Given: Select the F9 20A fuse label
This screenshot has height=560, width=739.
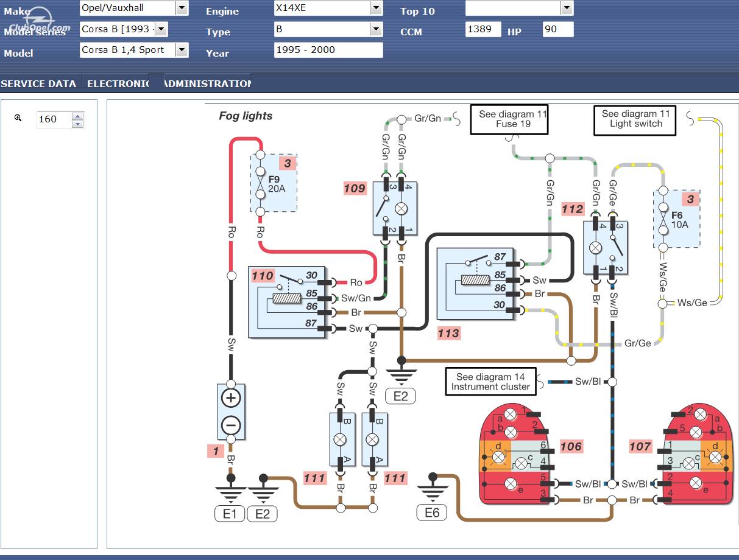Looking at the screenshot, I should pyautogui.click(x=276, y=184).
